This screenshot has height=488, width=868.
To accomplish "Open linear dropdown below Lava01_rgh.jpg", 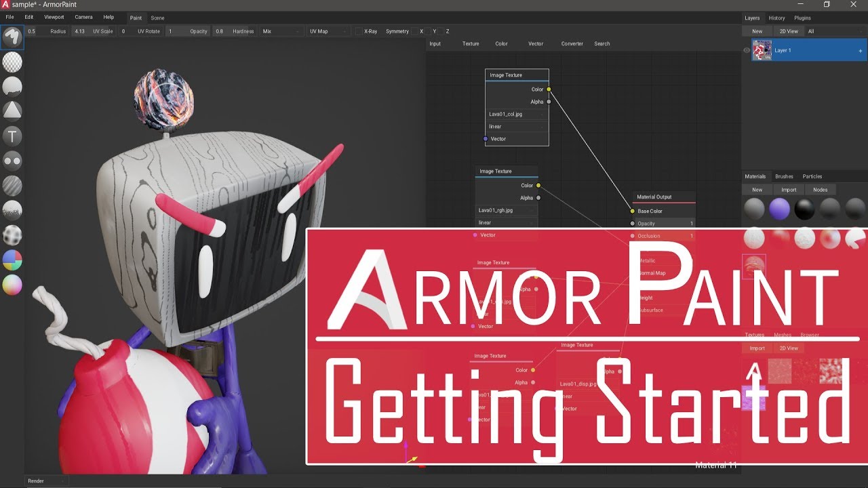I will pos(507,223).
